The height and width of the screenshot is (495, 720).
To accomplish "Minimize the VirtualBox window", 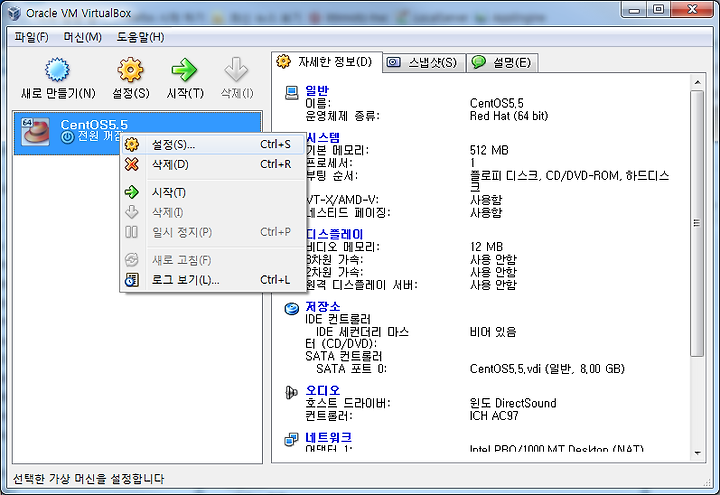I will pos(635,10).
